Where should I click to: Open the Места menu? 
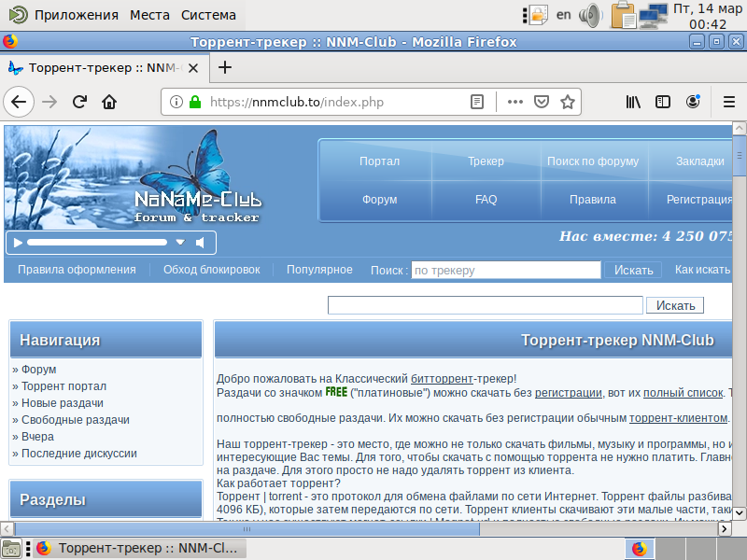click(x=149, y=15)
